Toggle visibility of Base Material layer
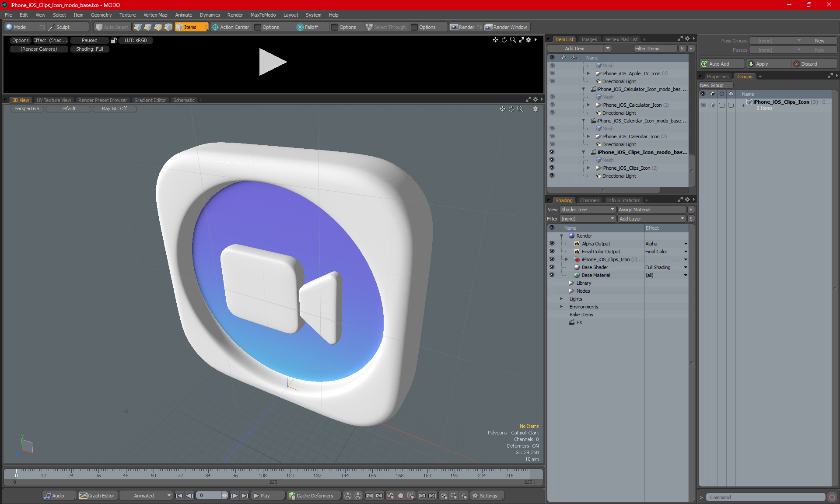This screenshot has width=840, height=504. coord(552,275)
